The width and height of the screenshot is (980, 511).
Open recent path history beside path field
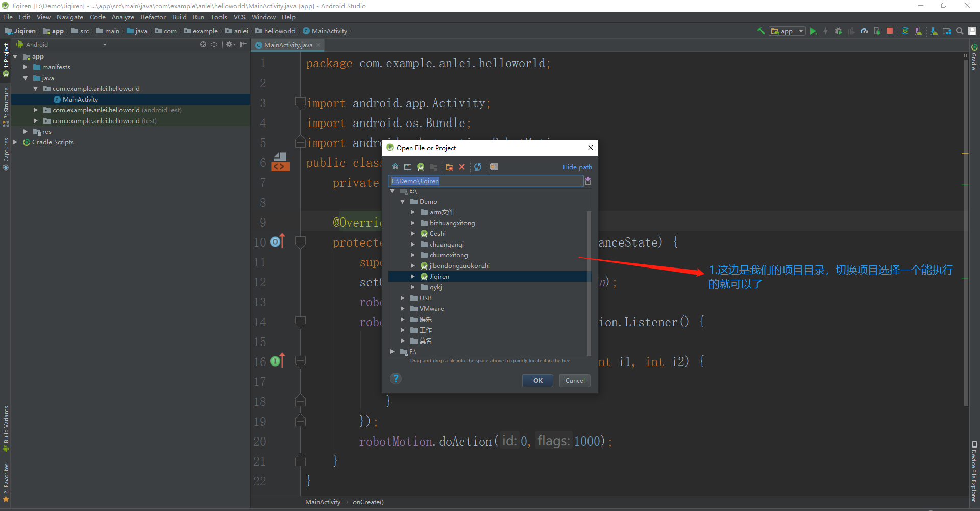click(x=588, y=181)
